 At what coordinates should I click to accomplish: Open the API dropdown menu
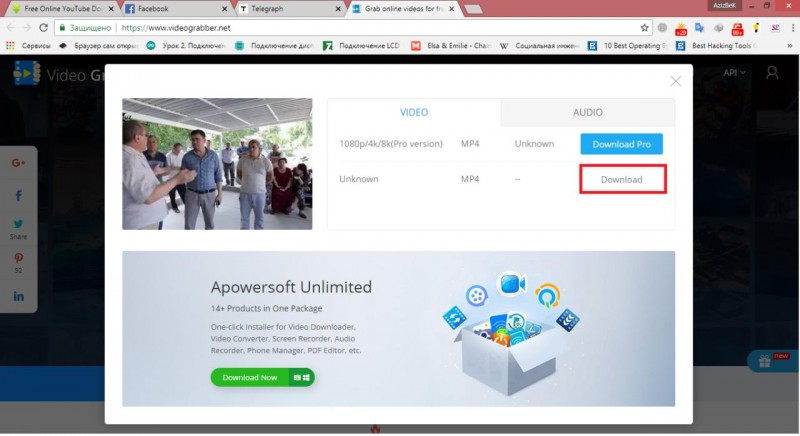[x=734, y=73]
